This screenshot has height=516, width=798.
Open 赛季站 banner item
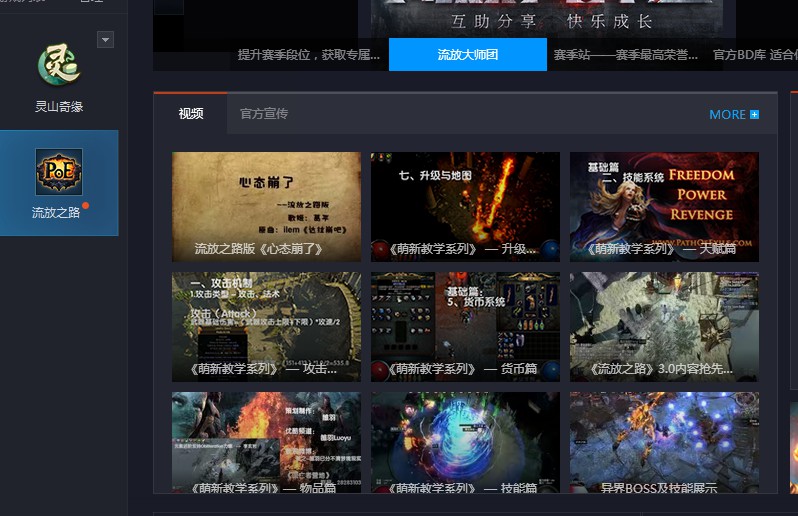point(625,54)
